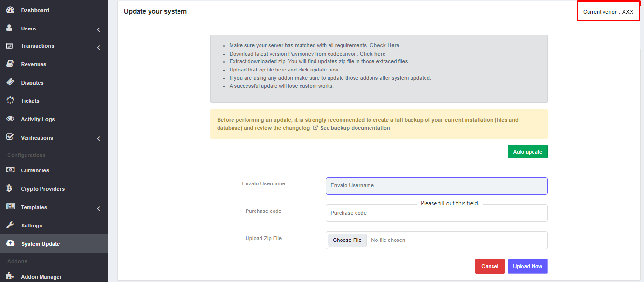This screenshot has width=644, height=282.
Task: Expand the Verifications submenu chevron
Action: (98, 139)
